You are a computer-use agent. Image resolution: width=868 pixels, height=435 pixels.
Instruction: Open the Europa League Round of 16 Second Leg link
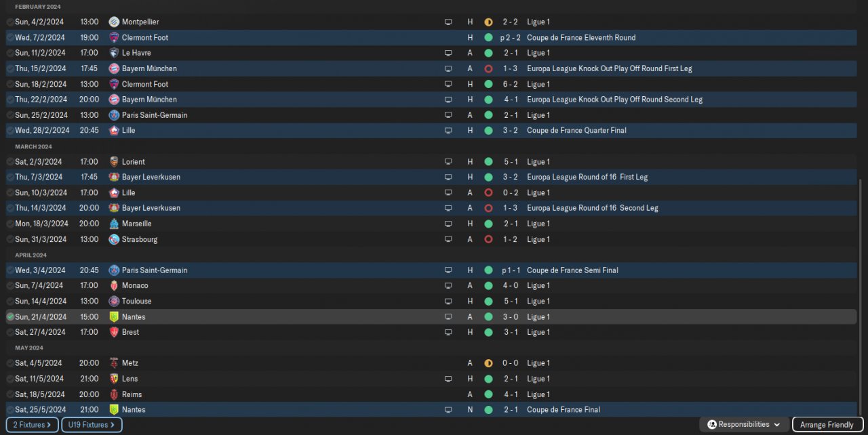coord(592,208)
